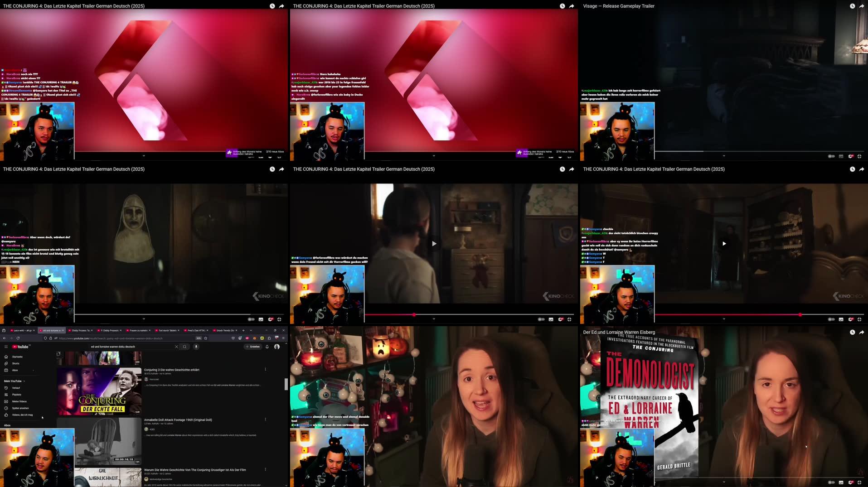Open Watch later on Visage trailer frame
868x487 pixels.
point(852,6)
